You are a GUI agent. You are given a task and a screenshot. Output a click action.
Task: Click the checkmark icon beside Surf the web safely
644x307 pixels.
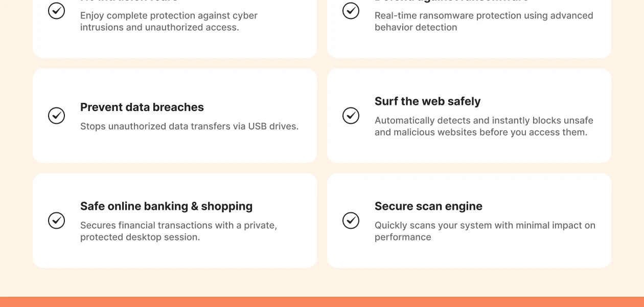pos(351,116)
